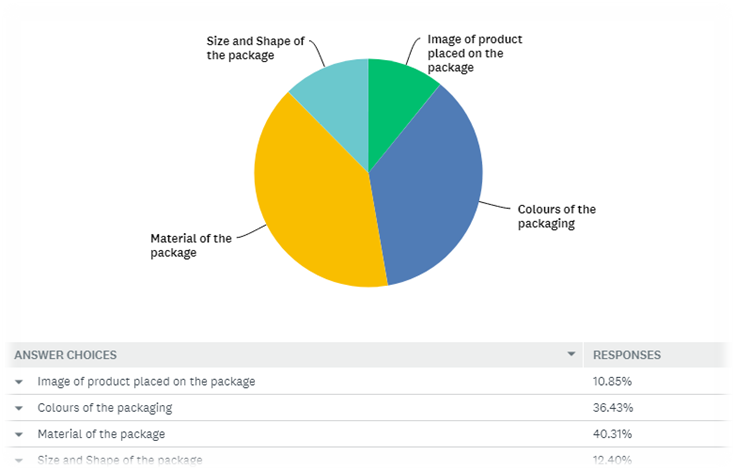Image resolution: width=735 pixels, height=470 pixels.
Task: Select the 'Image of product placed on the package' table row
Action: (x=146, y=382)
